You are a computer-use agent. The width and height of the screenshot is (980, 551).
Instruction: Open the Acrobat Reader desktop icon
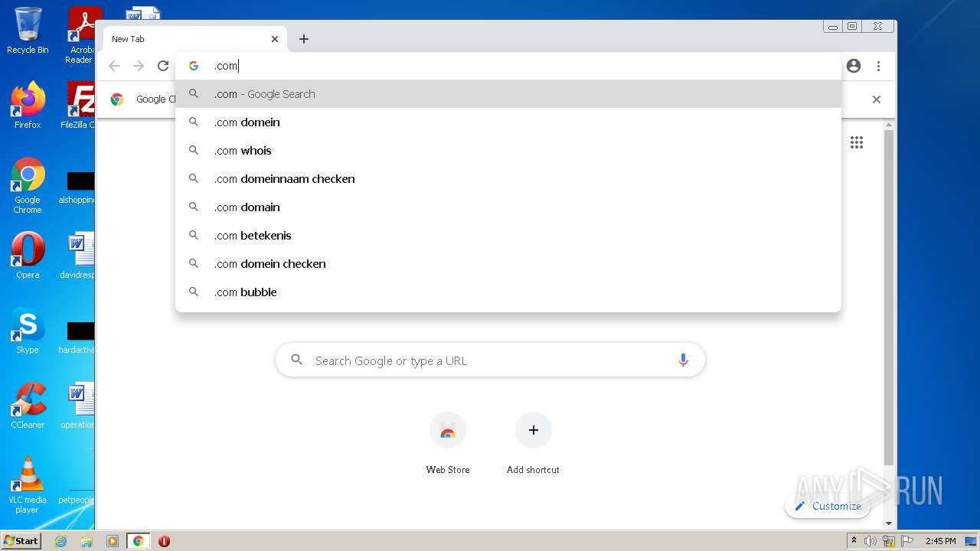[x=82, y=35]
